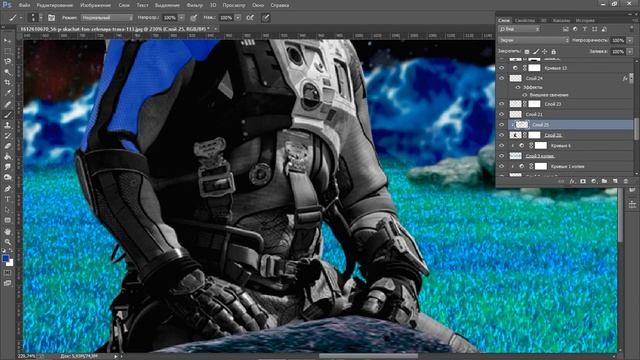Select the History Brush tool
The image size is (640, 360).
[7, 136]
